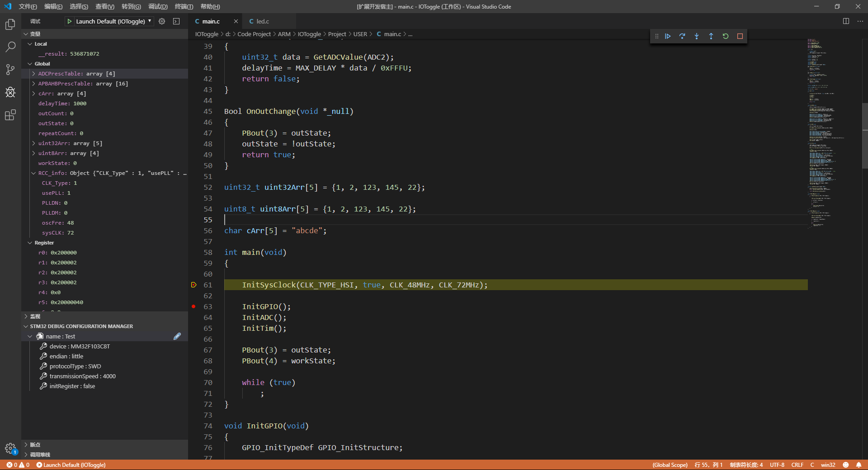Edit the Test debug configuration pencil icon
868x470 pixels.
tap(177, 336)
